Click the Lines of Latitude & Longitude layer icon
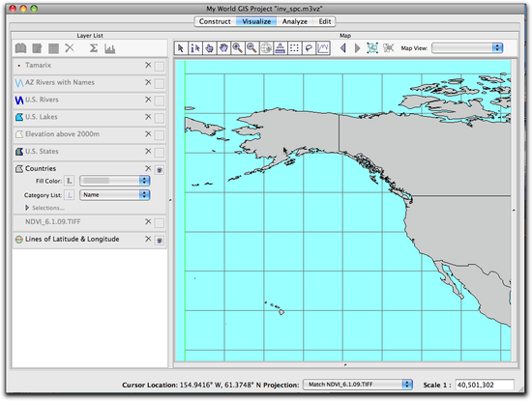The height and width of the screenshot is (401, 532). coord(19,240)
